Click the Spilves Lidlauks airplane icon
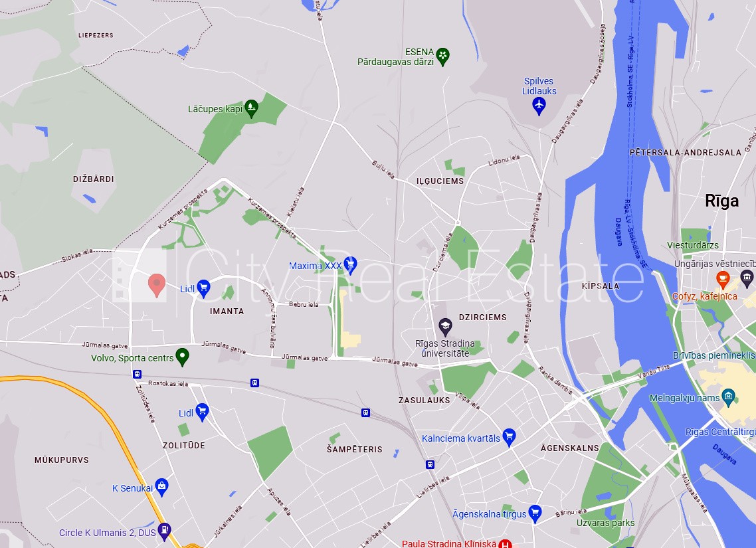Screen dimensions: 756x548 pyautogui.click(x=539, y=106)
